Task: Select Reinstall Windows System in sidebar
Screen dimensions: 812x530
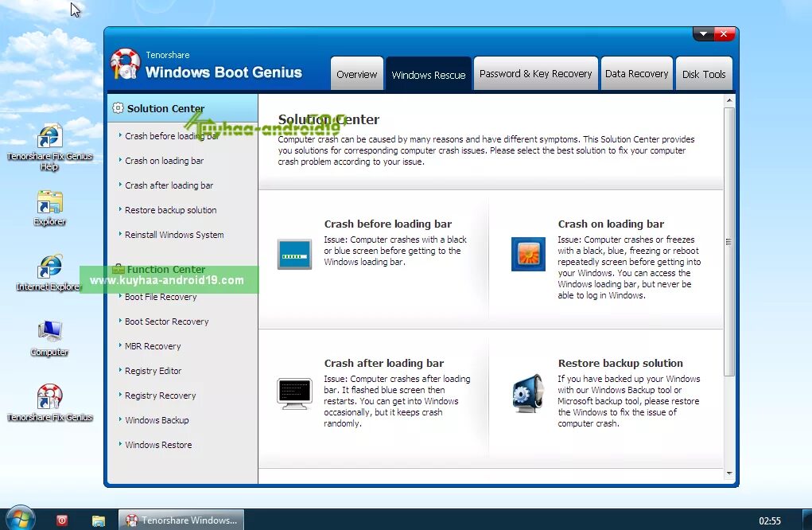Action: pyautogui.click(x=174, y=235)
